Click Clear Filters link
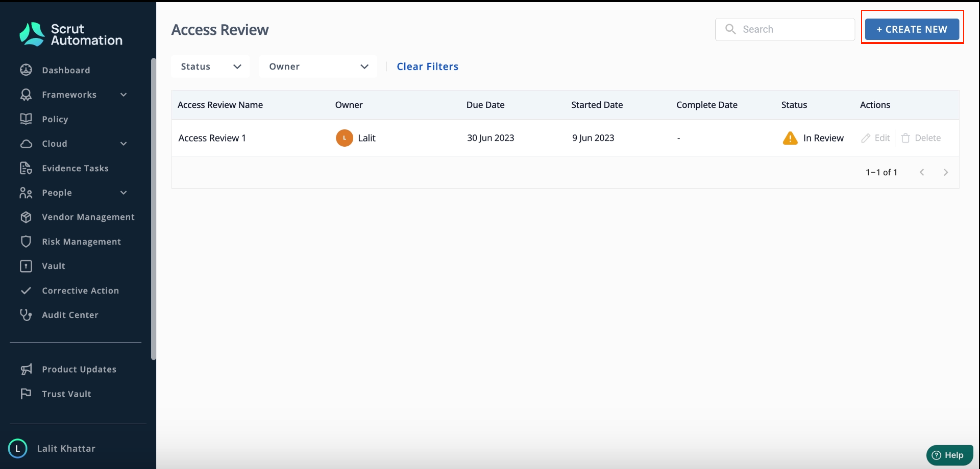 click(x=427, y=67)
